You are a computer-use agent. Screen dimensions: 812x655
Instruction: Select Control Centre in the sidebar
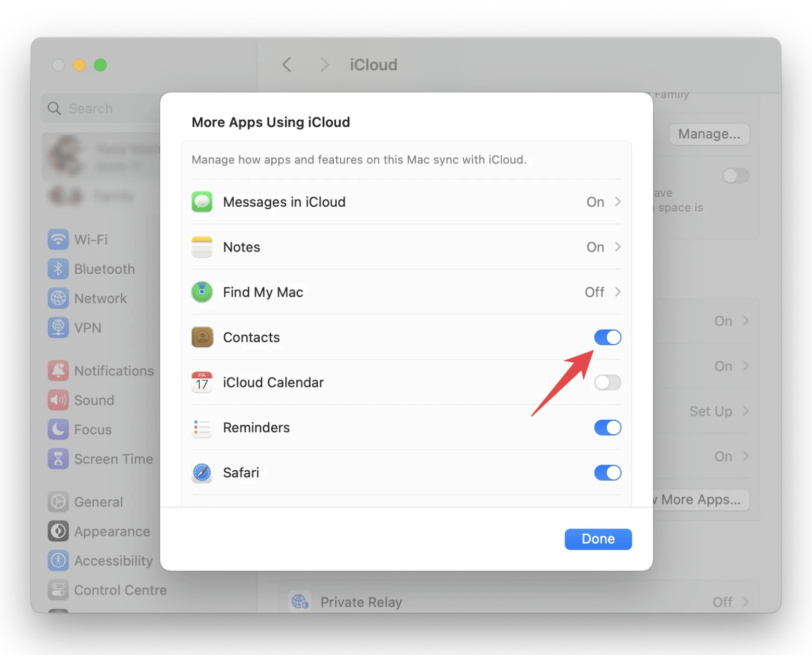tap(107, 590)
